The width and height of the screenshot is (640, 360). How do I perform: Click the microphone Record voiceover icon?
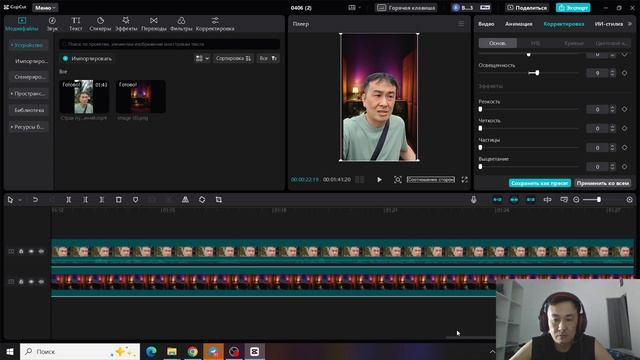click(x=473, y=200)
